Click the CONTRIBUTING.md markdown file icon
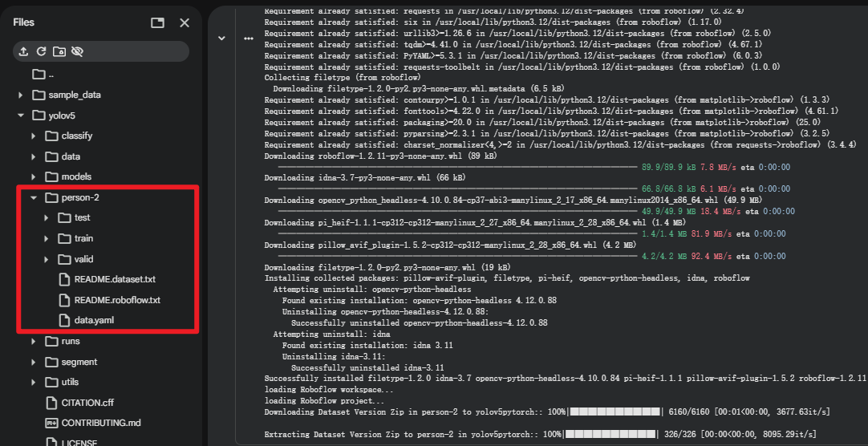868x446 pixels. tap(52, 423)
